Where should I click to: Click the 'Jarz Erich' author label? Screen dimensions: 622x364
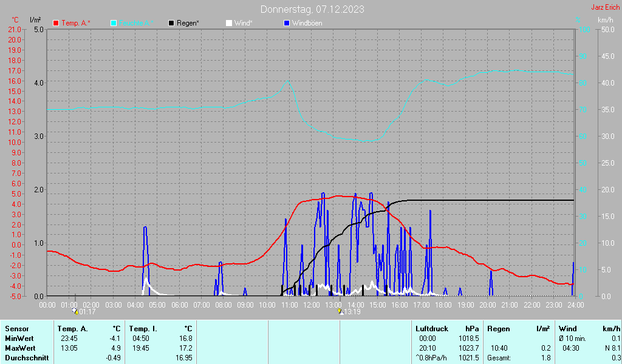point(606,7)
